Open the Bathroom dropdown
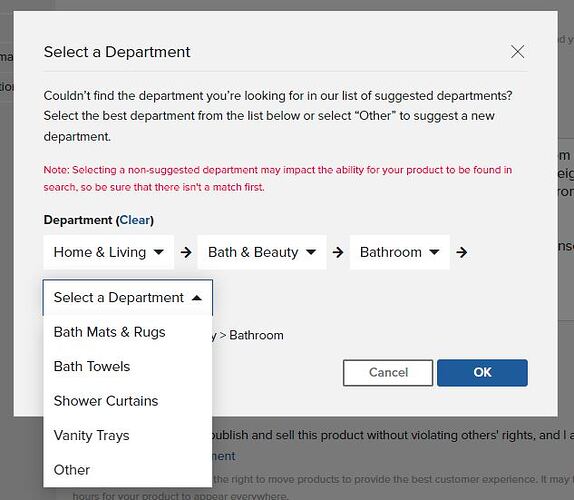The width and height of the screenshot is (574, 500). pyautogui.click(x=400, y=252)
